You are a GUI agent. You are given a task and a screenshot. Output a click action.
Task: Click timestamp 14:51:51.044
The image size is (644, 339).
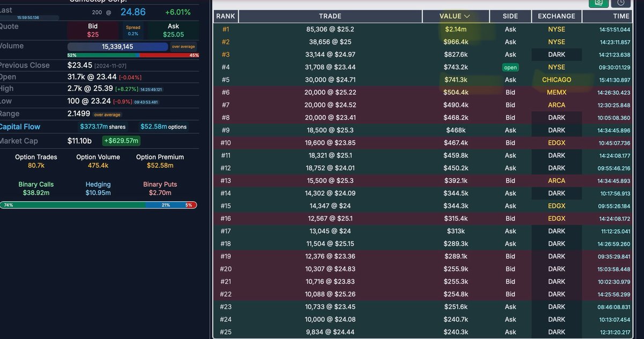pyautogui.click(x=615, y=30)
